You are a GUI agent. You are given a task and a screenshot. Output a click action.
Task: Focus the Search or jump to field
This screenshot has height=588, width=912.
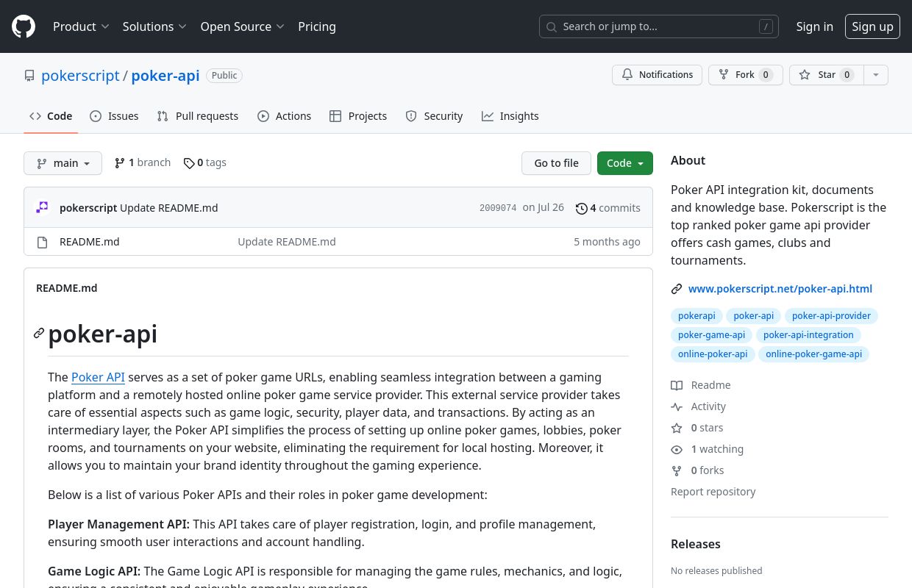(659, 26)
